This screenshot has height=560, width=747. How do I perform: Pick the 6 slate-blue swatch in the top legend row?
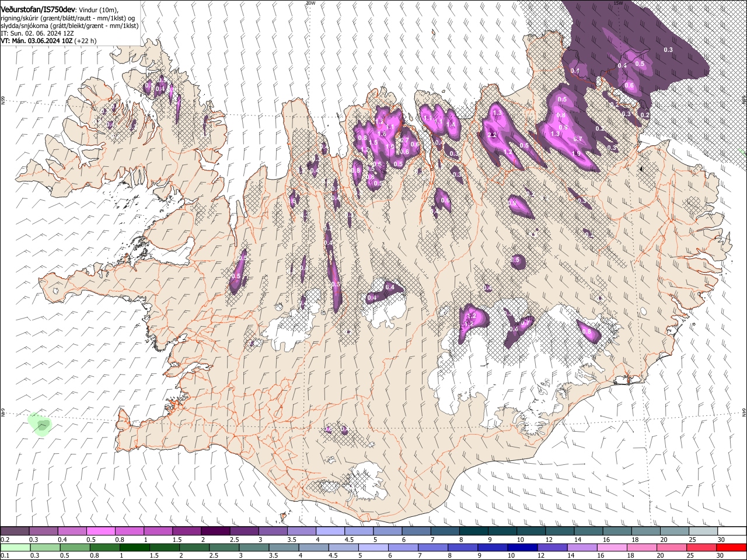416,531
